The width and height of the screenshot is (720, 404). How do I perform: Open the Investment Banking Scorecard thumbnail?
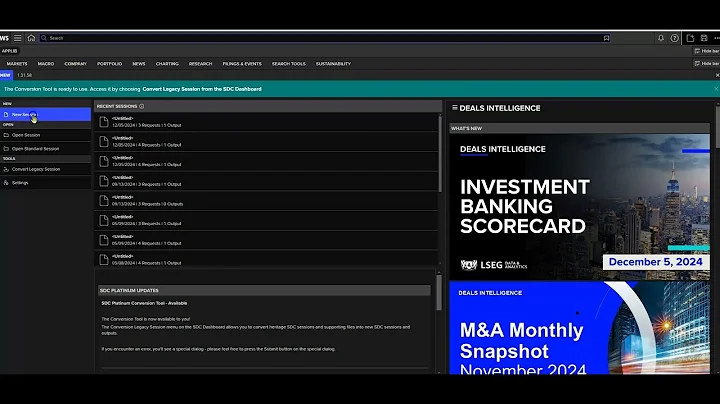579,207
